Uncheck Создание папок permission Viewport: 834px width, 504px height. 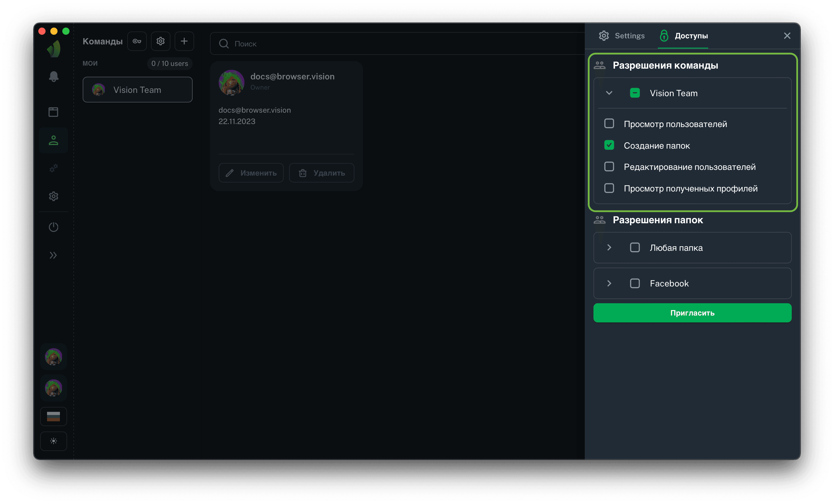pos(609,145)
